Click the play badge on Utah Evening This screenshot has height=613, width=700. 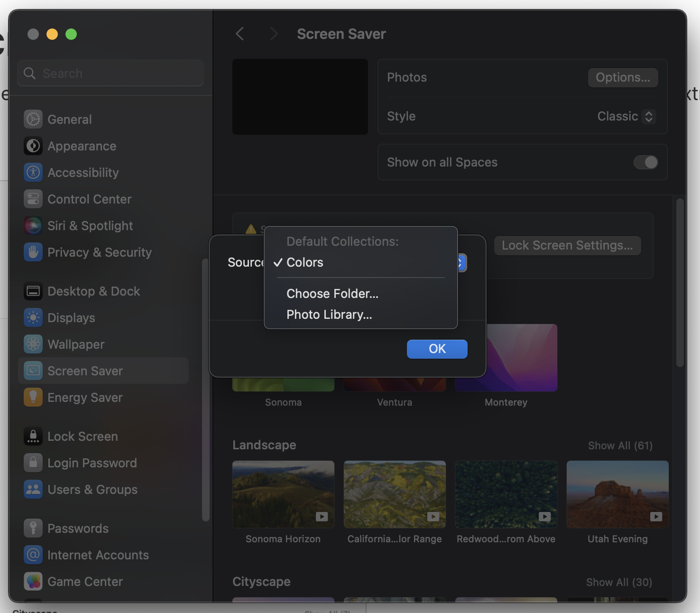click(x=656, y=517)
